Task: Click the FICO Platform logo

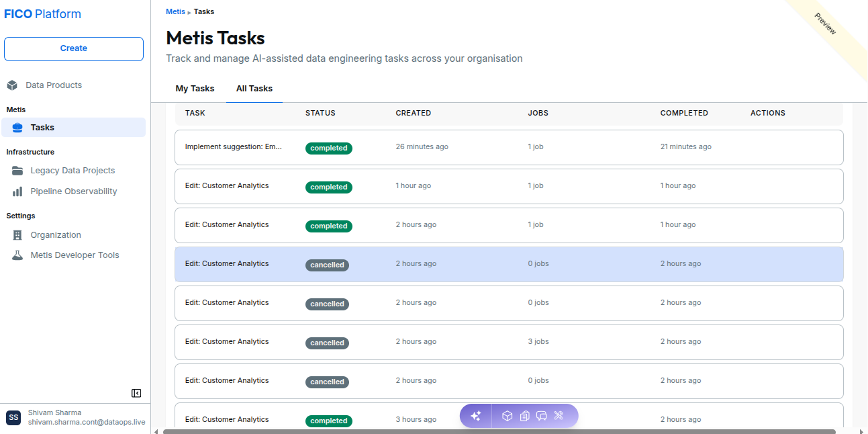Action: pos(43,14)
